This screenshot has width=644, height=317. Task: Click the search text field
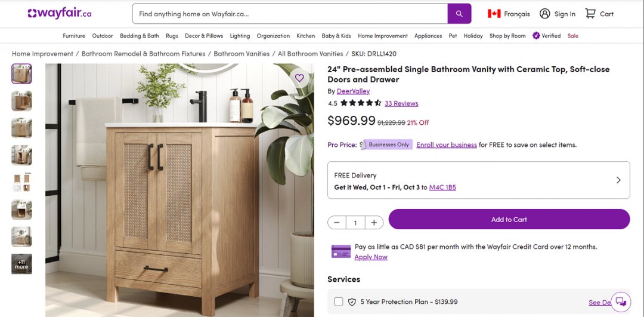[x=289, y=14]
